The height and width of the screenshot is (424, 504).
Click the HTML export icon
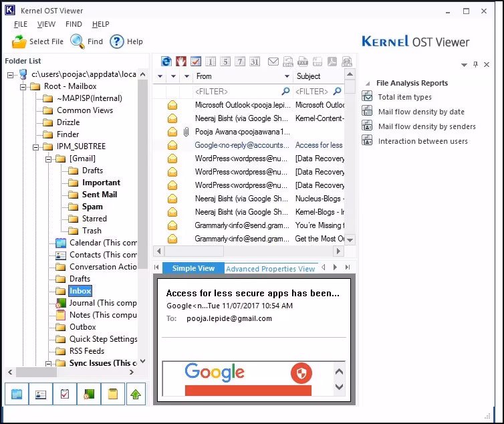pyautogui.click(x=347, y=62)
